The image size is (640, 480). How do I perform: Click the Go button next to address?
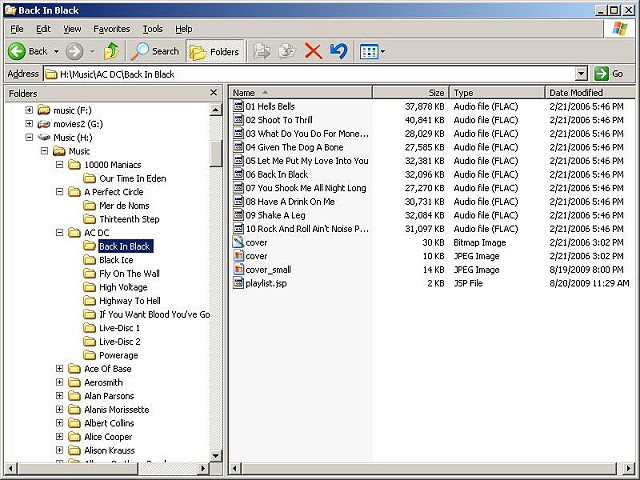point(609,74)
